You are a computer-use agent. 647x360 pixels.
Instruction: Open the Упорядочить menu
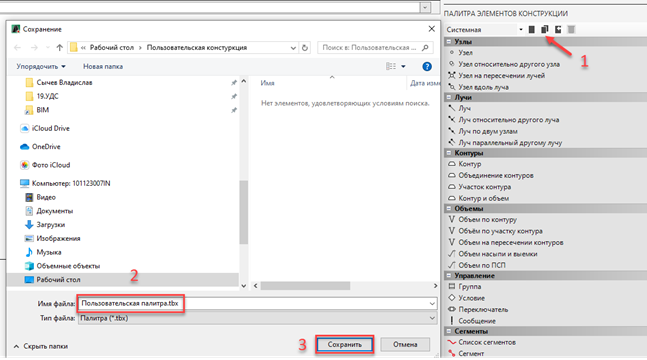pos(41,66)
